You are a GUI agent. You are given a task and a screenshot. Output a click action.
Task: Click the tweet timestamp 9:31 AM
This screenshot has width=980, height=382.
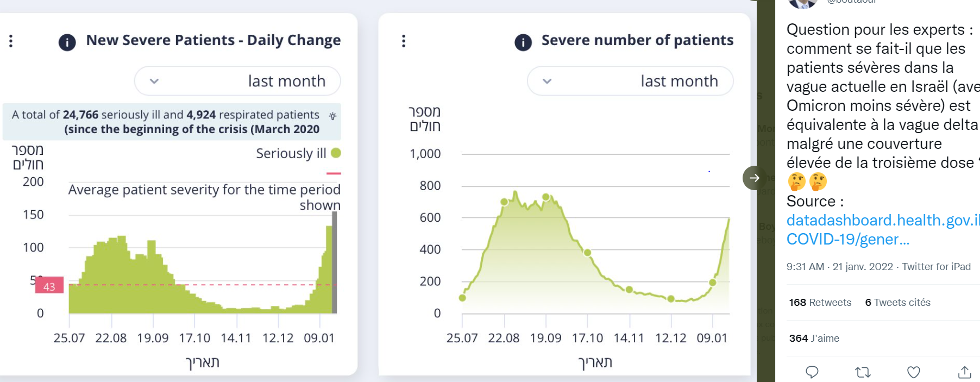(805, 267)
